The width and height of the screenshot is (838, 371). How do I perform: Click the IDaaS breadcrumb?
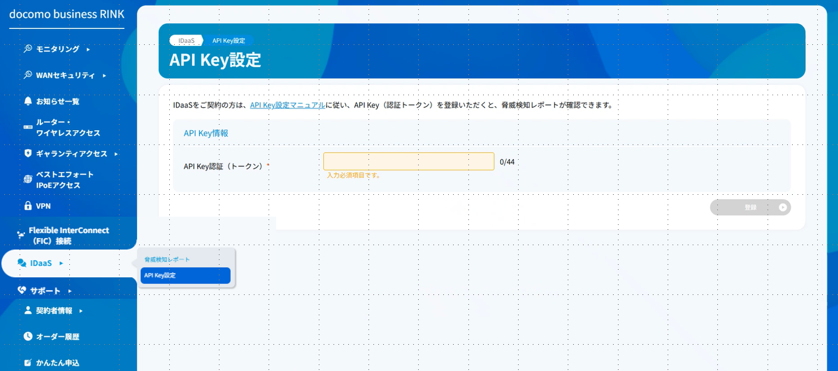click(187, 40)
